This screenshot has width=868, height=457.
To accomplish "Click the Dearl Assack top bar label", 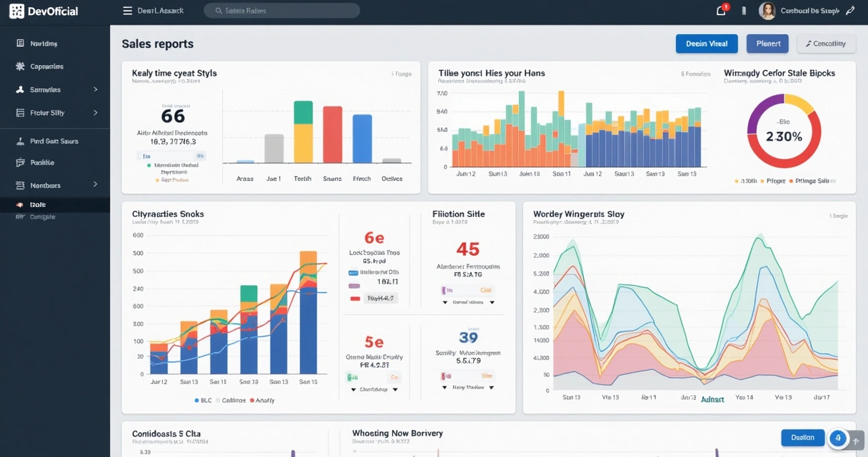I will pos(161,11).
